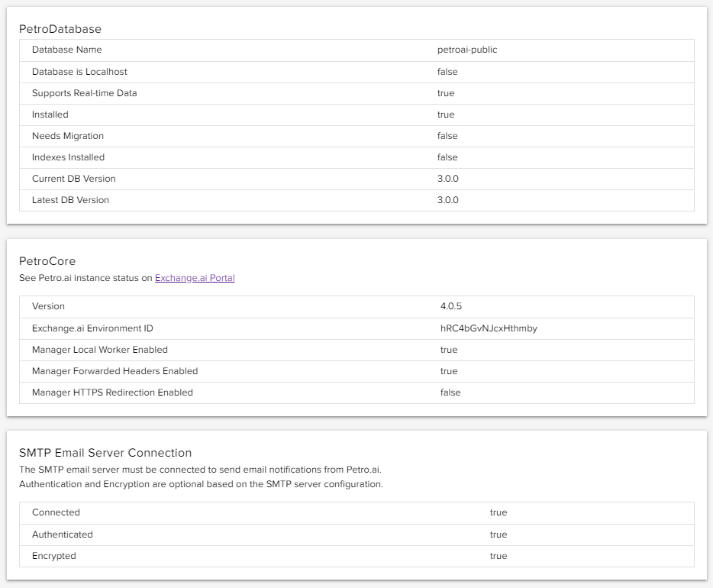Click the PetroDatabase section heading

pyautogui.click(x=60, y=29)
